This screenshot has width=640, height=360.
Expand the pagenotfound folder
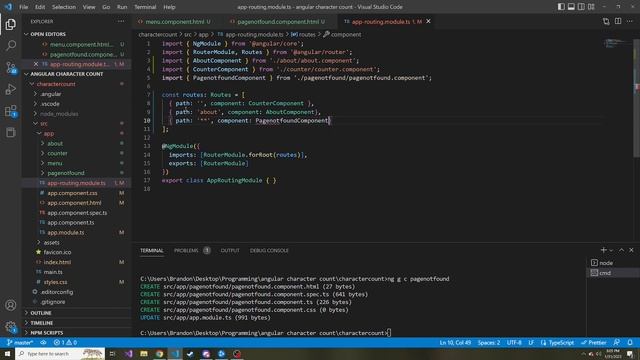(66, 173)
